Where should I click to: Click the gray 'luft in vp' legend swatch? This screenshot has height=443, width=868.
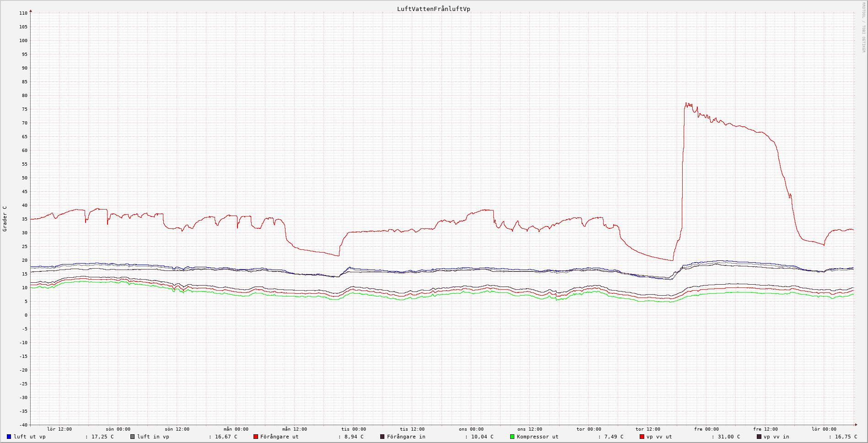(x=133, y=437)
